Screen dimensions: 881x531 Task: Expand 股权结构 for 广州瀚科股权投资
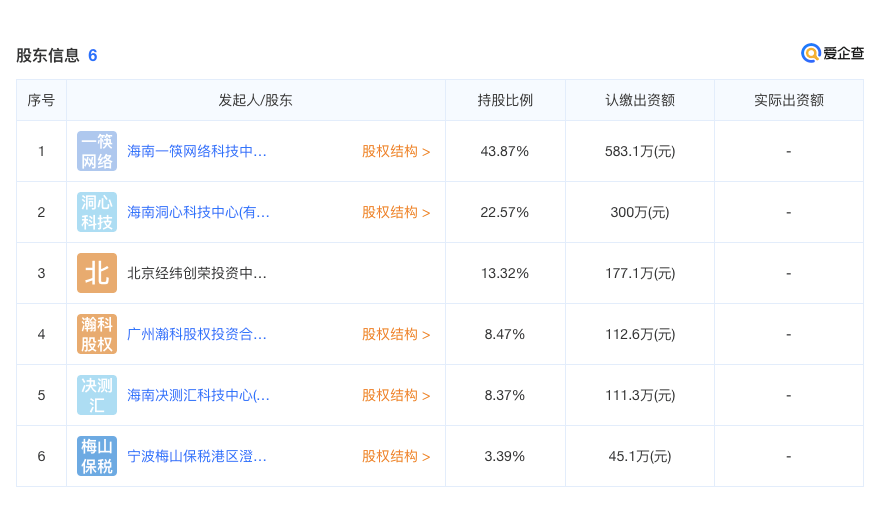(396, 334)
